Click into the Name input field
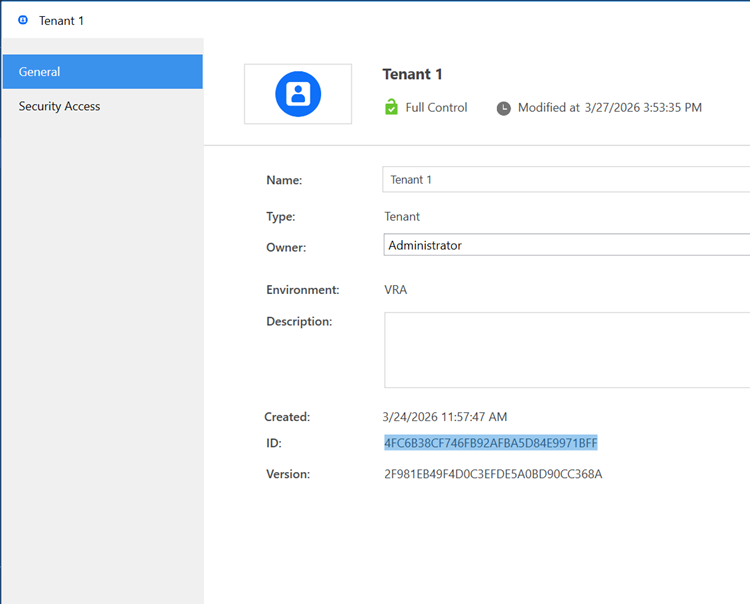 (x=566, y=179)
